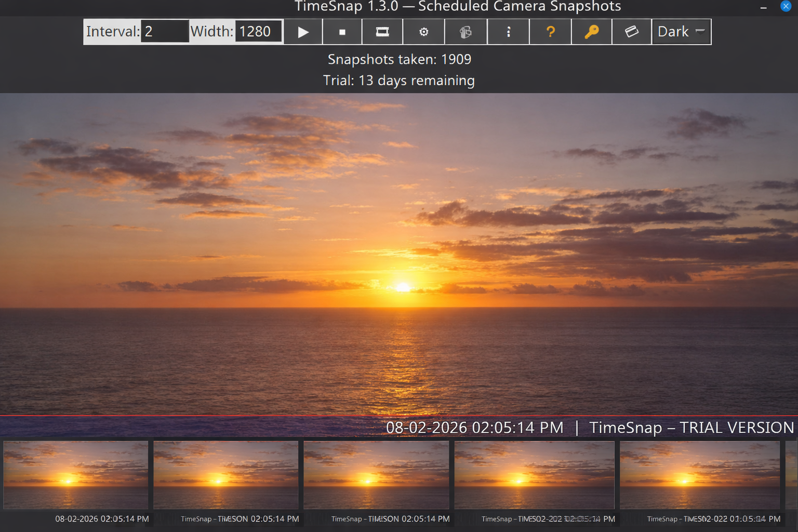
Task: Click the "Snapshots taken: 1909" status text
Action: click(x=400, y=59)
